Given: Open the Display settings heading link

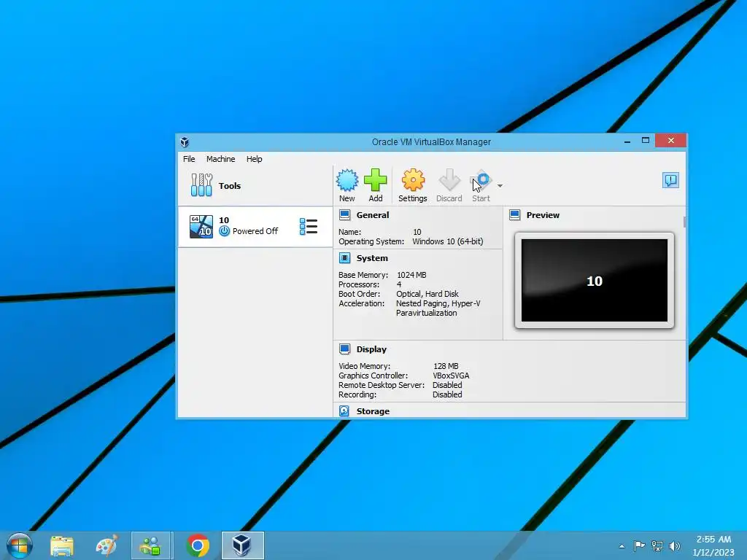Looking at the screenshot, I should point(371,349).
